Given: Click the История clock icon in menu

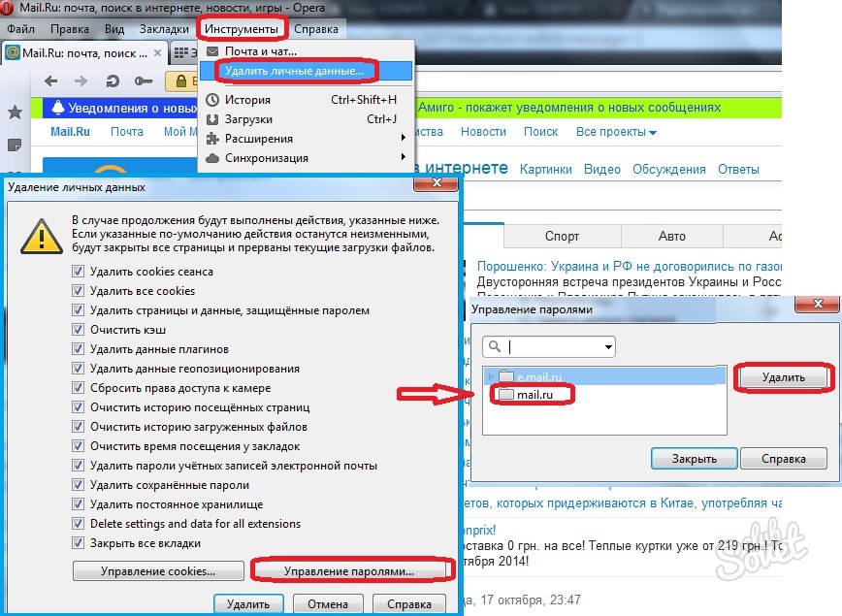Looking at the screenshot, I should pyautogui.click(x=212, y=100).
